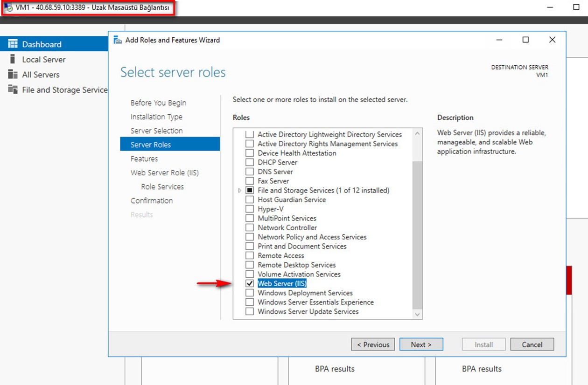The height and width of the screenshot is (385, 588).
Task: Close the Add Roles and Features Wizard
Action: pos(552,40)
